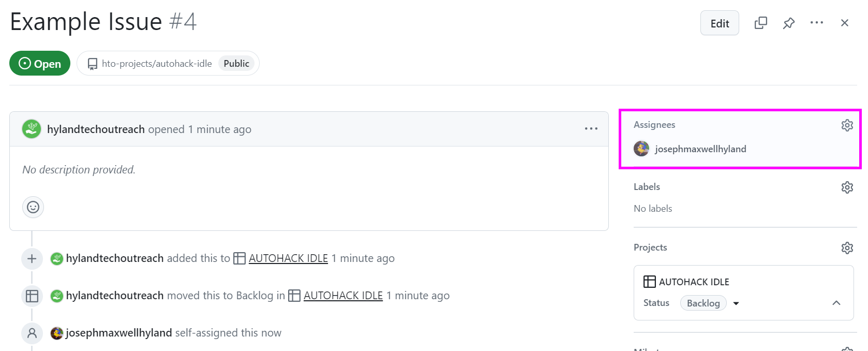
Task: Click josephmaxwellhyland avatar in Assignees
Action: (641, 149)
